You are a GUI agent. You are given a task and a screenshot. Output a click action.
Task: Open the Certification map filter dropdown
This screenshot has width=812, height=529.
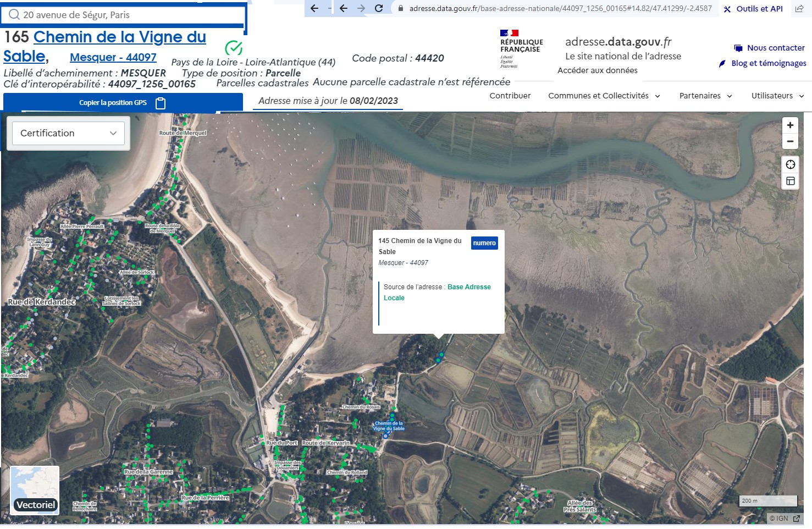tap(69, 133)
